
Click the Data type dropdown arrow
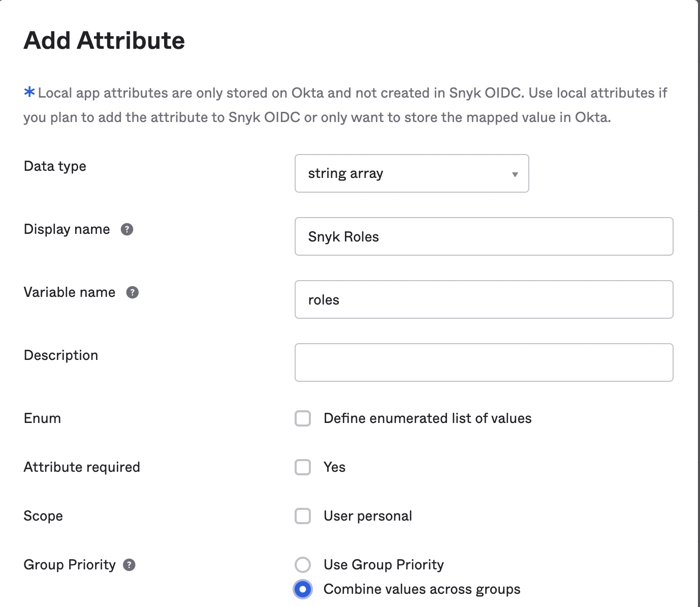click(x=515, y=174)
